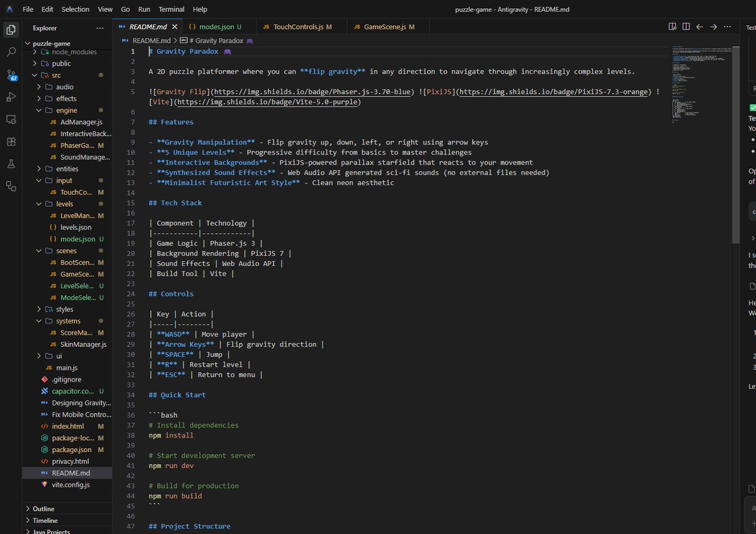Expand the audio folder

tap(67, 87)
